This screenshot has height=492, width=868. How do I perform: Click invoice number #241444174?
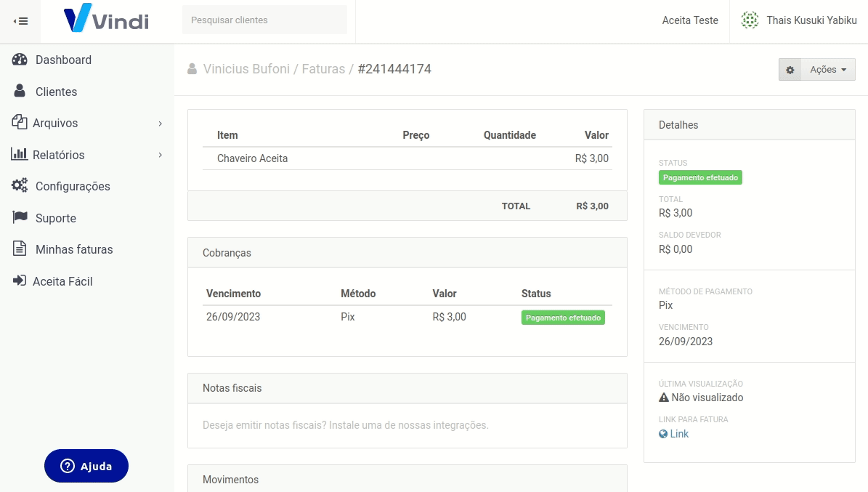coord(394,69)
